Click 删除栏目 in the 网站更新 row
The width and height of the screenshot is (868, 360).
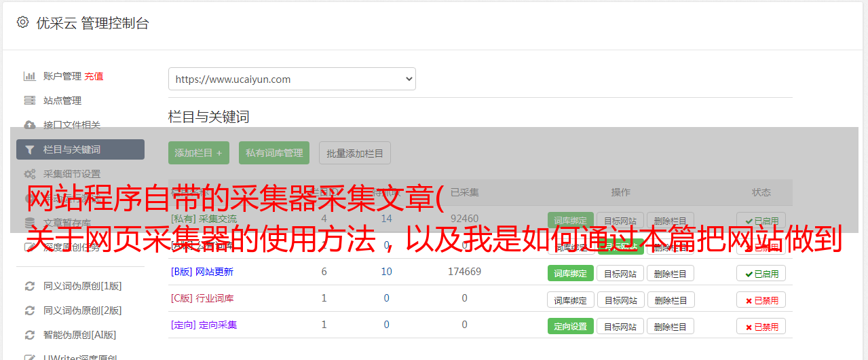(x=671, y=273)
